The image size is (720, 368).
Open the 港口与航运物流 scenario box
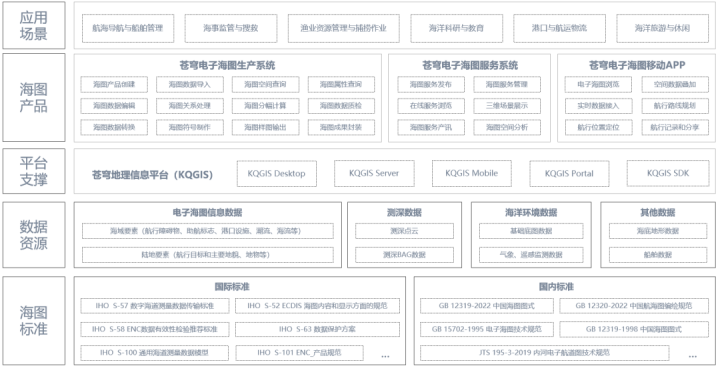click(559, 28)
